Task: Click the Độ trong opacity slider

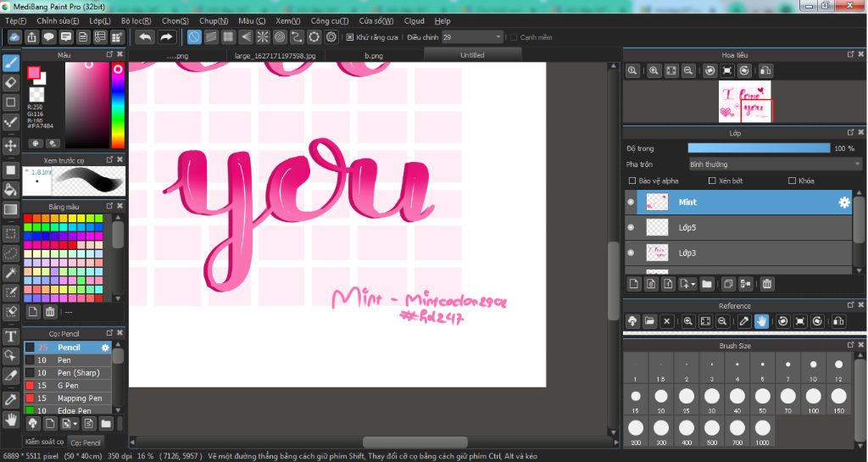Action: (759, 148)
